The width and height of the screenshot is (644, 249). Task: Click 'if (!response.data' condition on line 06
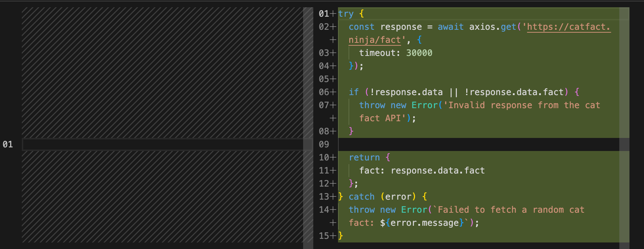tap(396, 92)
